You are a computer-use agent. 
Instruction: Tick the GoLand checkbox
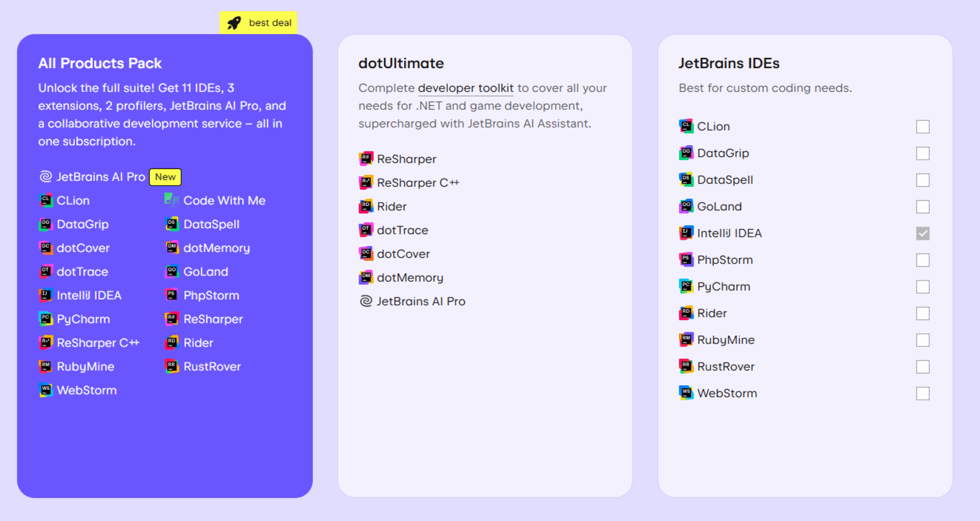922,207
